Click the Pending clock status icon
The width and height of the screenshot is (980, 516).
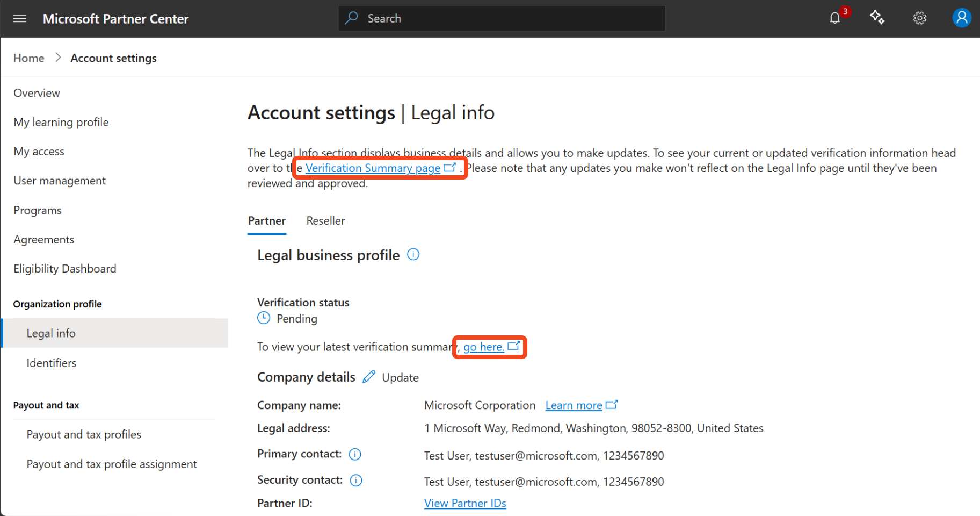point(264,318)
